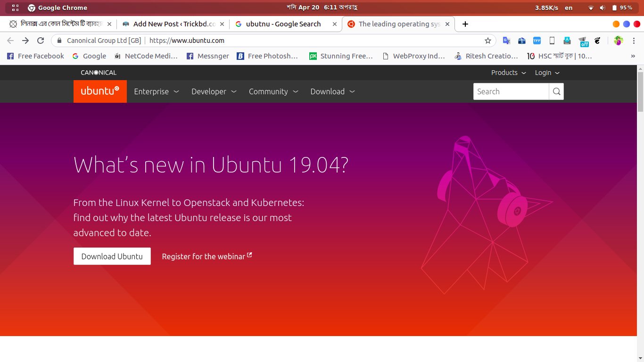
Task: Click the ubuntu.com Search input field
Action: tap(511, 91)
